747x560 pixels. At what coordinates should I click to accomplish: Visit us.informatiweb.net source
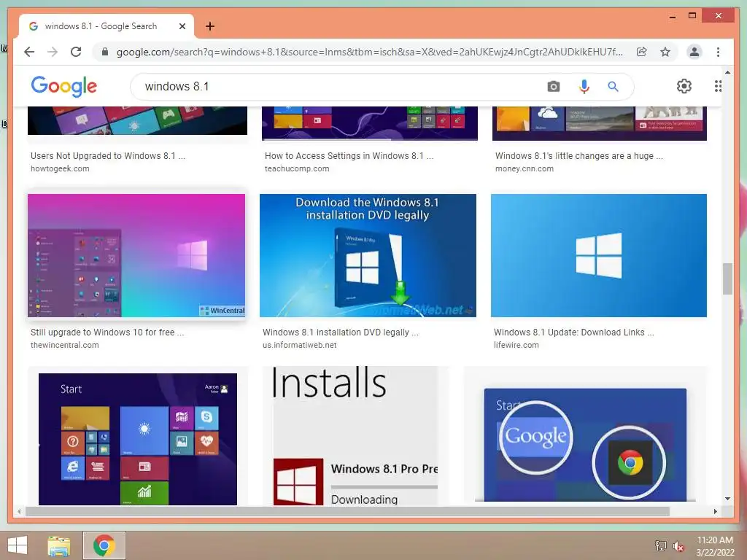coord(300,345)
